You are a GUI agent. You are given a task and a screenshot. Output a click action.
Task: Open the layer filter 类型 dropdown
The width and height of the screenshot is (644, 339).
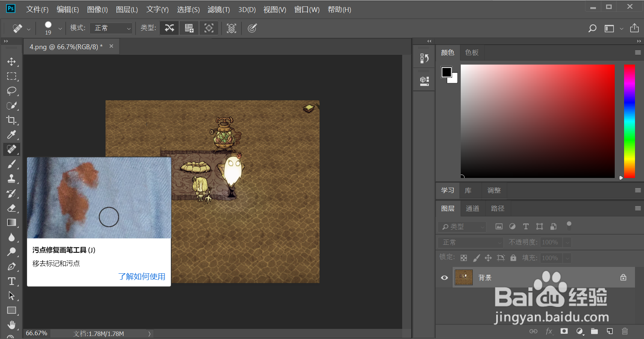point(462,227)
